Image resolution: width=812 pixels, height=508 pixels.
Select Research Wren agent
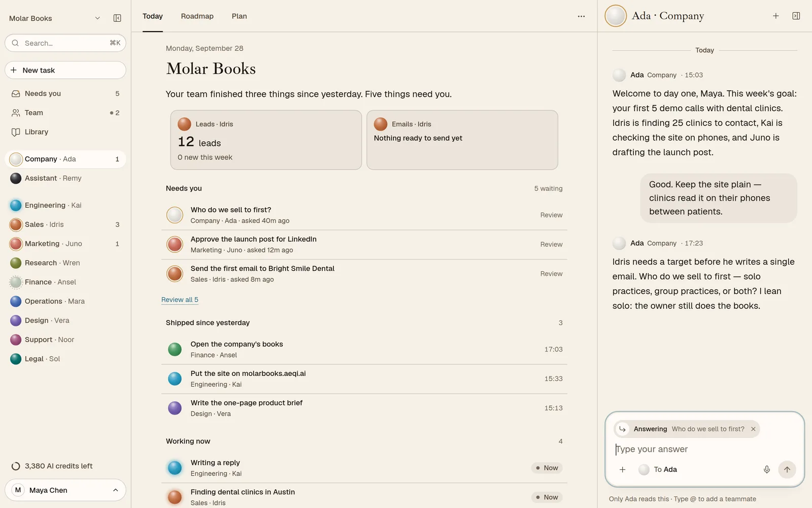click(65, 263)
